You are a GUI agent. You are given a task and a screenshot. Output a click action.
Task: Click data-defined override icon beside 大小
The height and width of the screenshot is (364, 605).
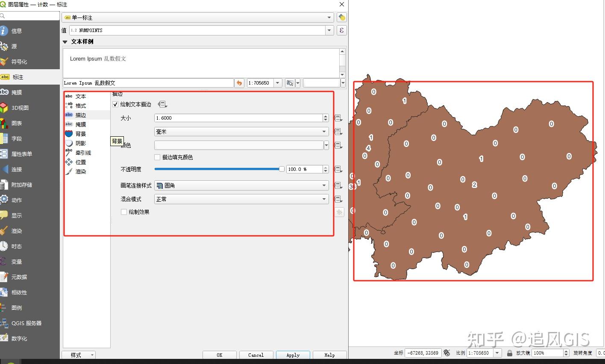[x=338, y=118]
